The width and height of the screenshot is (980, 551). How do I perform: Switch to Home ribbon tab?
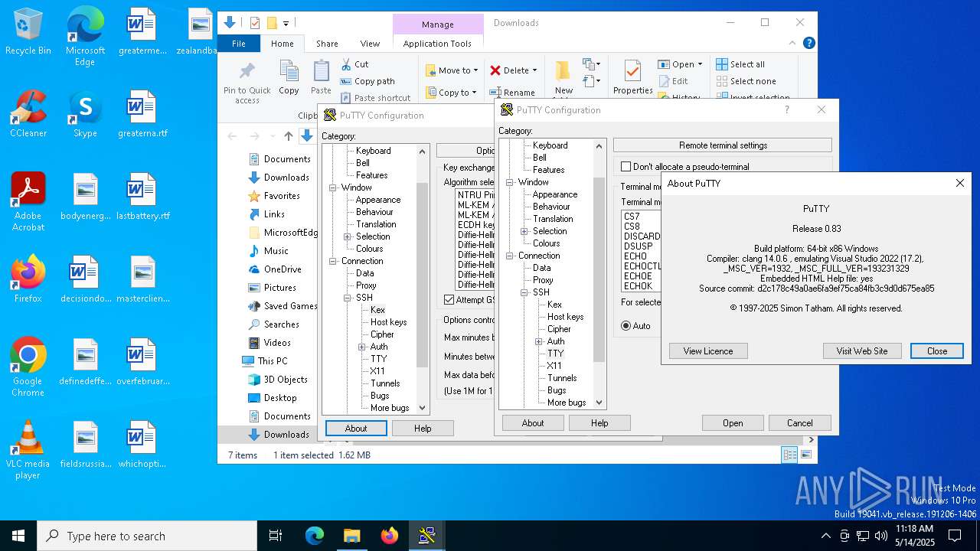pos(282,44)
